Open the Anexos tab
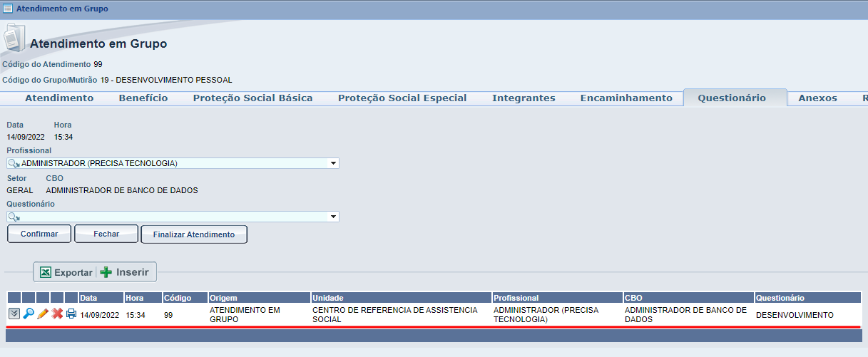Screen dimensions: 868x357 [x=817, y=98]
